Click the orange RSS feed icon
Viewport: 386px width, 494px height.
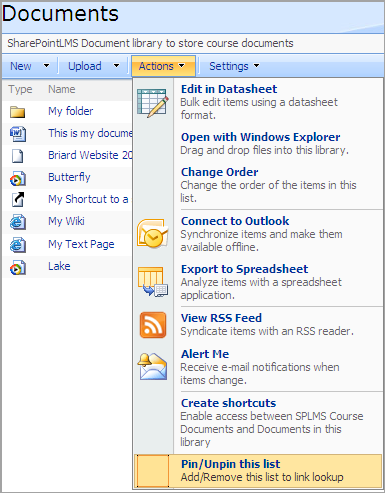(x=153, y=325)
